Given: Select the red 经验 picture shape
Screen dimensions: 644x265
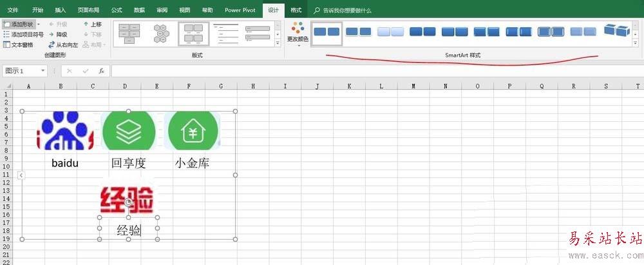Looking at the screenshot, I should [x=128, y=199].
